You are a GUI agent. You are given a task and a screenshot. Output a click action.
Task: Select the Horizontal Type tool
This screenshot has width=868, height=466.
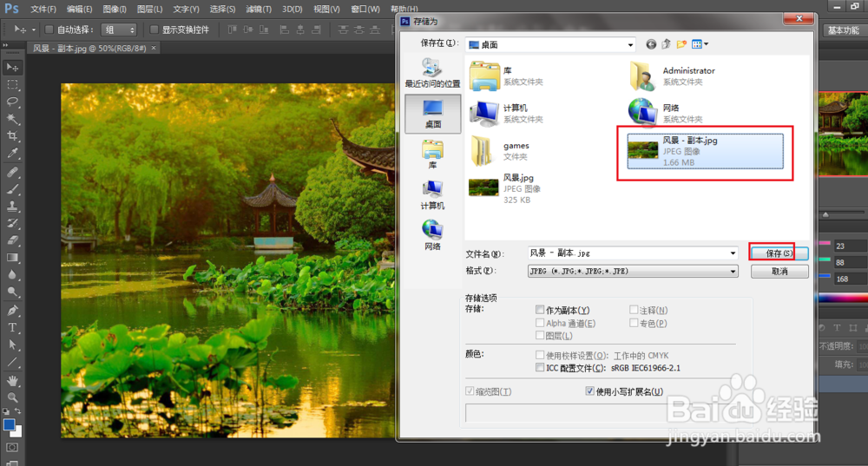tap(11, 328)
